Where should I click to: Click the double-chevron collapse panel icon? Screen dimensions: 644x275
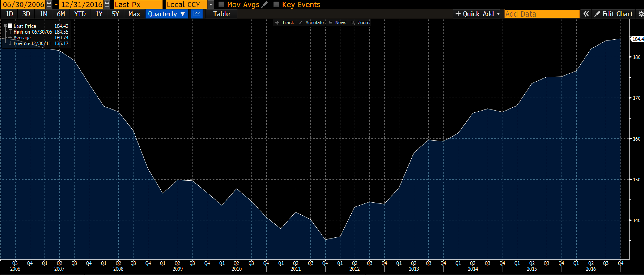click(586, 14)
